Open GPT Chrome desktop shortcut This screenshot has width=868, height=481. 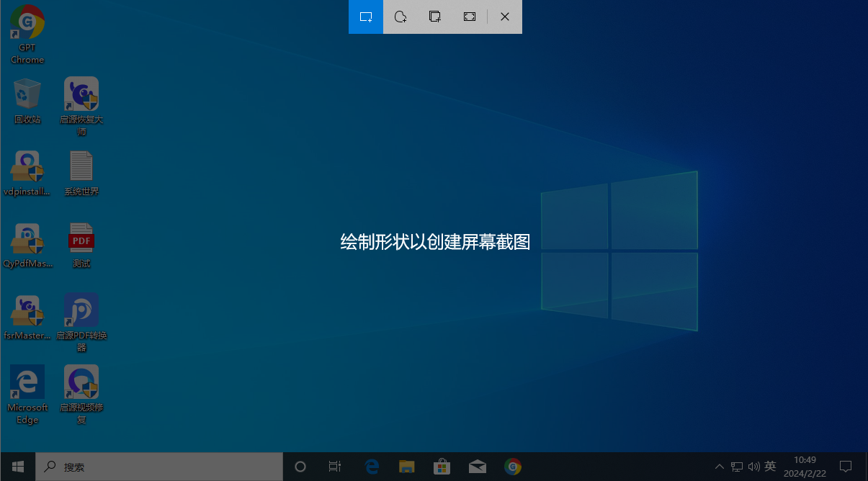27,34
